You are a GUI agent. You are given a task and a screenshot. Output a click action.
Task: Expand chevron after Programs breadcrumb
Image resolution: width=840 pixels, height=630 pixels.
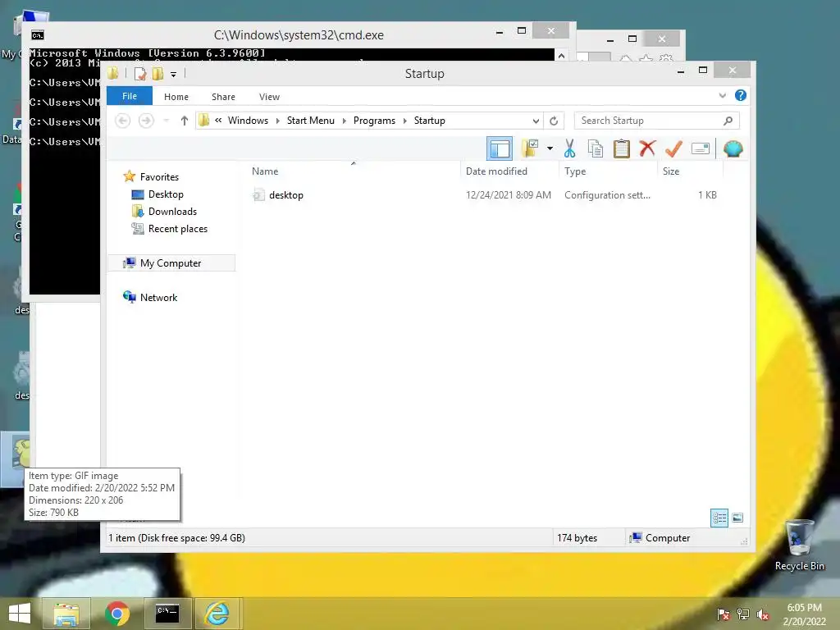(404, 121)
